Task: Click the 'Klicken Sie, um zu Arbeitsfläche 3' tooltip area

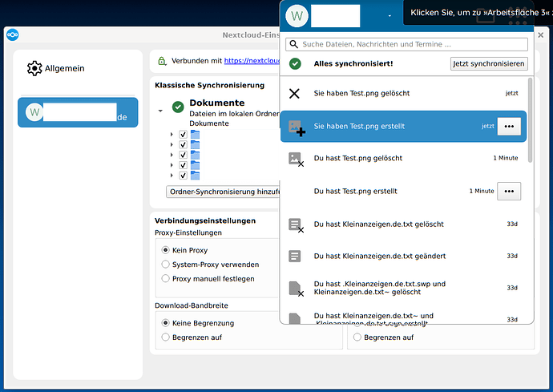Action: pos(478,12)
